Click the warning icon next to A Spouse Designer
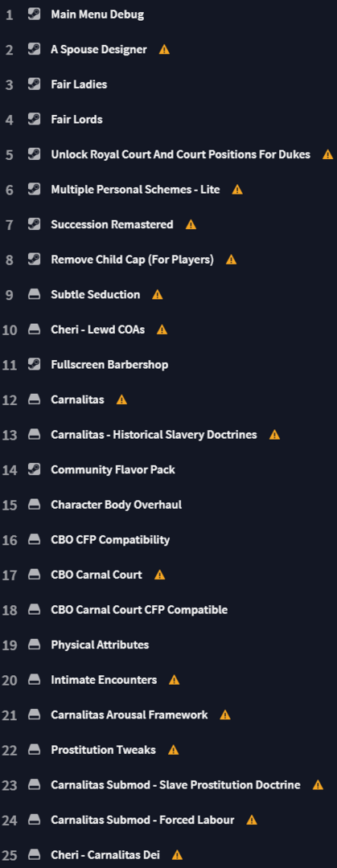This screenshot has width=337, height=868. pos(164,50)
